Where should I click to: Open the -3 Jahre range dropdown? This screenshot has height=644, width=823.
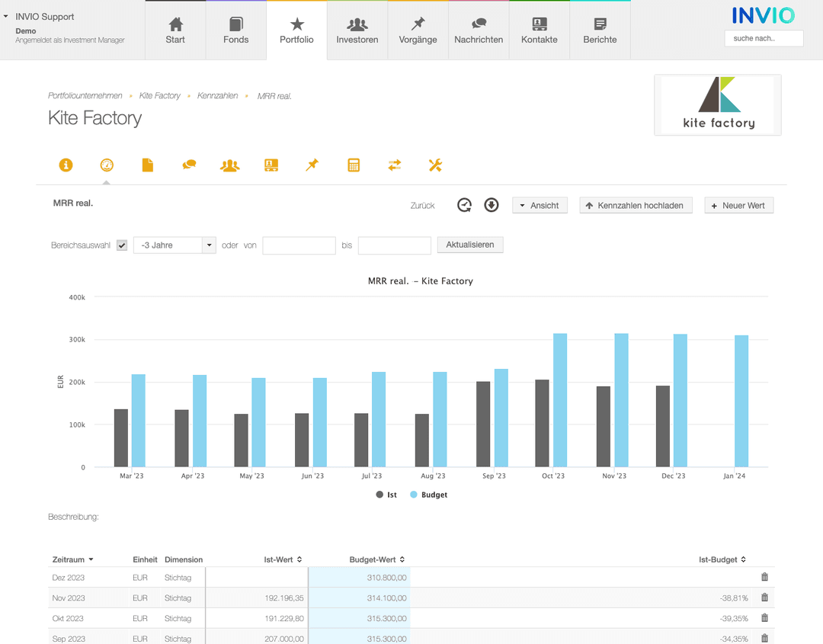click(175, 245)
